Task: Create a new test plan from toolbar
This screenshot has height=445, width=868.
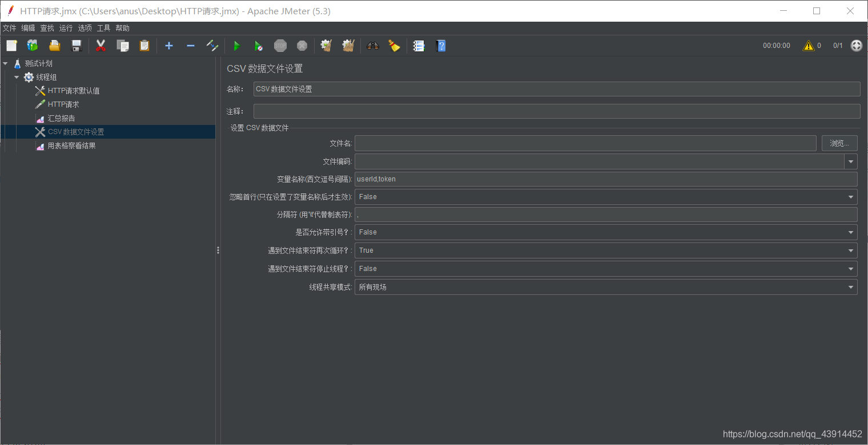Action: 11,46
